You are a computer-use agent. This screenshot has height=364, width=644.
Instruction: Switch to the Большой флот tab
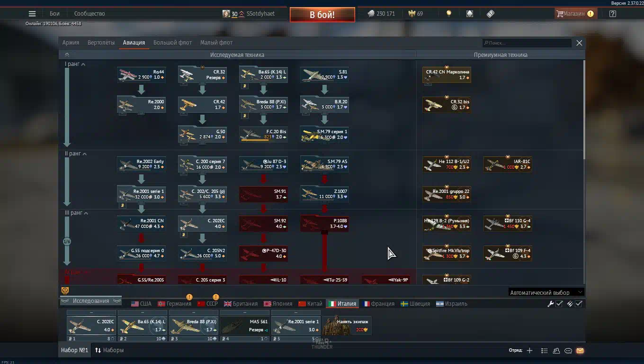(172, 43)
